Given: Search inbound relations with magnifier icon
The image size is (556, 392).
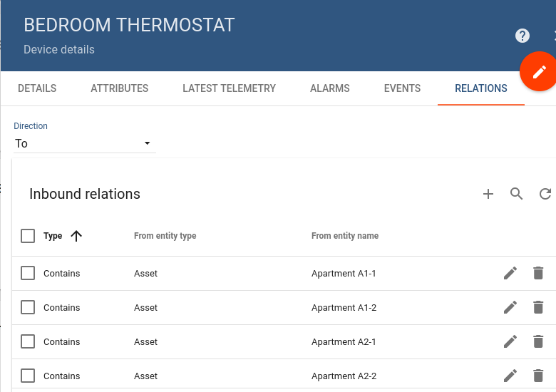Looking at the screenshot, I should pyautogui.click(x=517, y=194).
